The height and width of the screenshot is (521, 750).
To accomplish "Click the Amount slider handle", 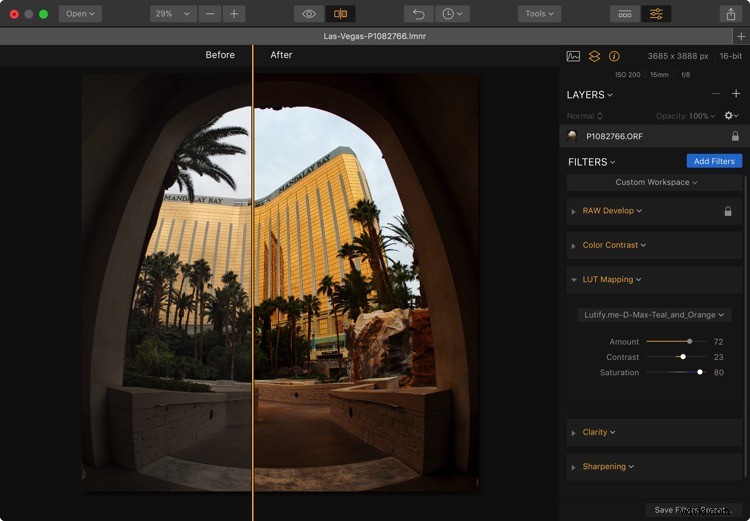I will [689, 342].
